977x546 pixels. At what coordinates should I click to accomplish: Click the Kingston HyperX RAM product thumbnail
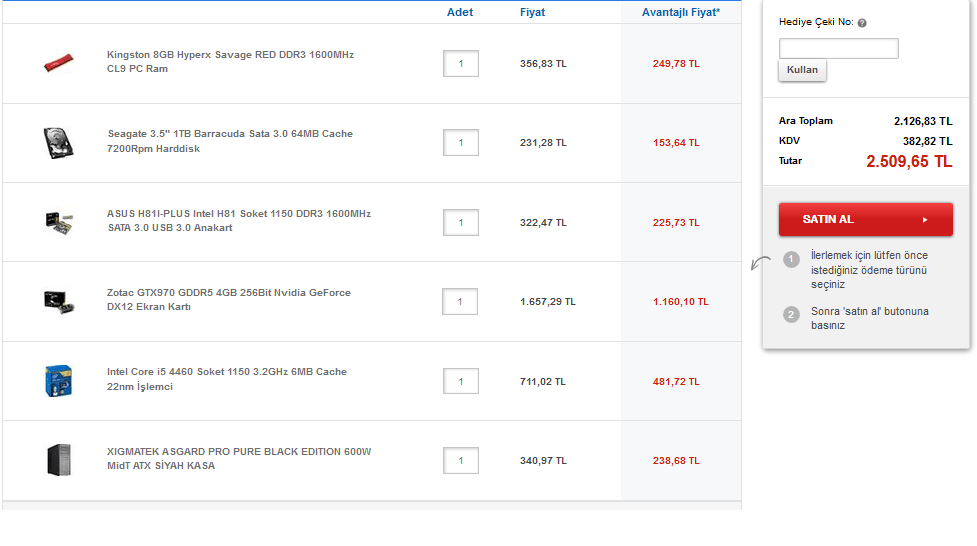point(58,63)
